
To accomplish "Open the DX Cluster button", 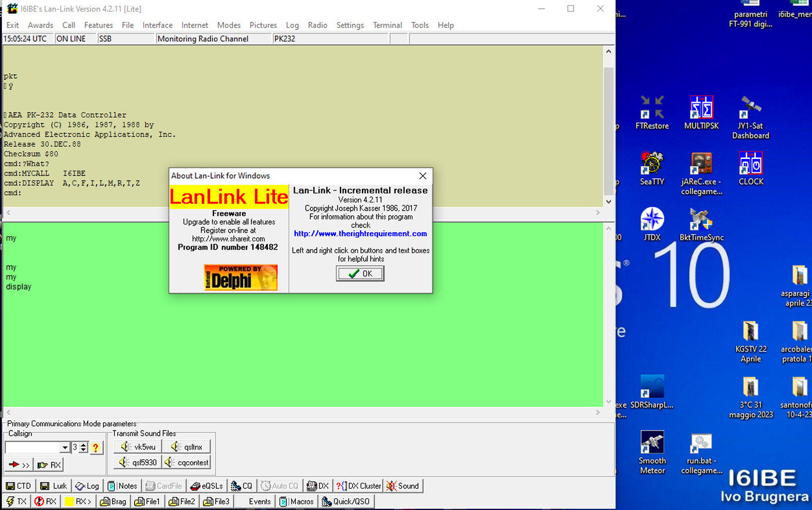I will [x=358, y=486].
